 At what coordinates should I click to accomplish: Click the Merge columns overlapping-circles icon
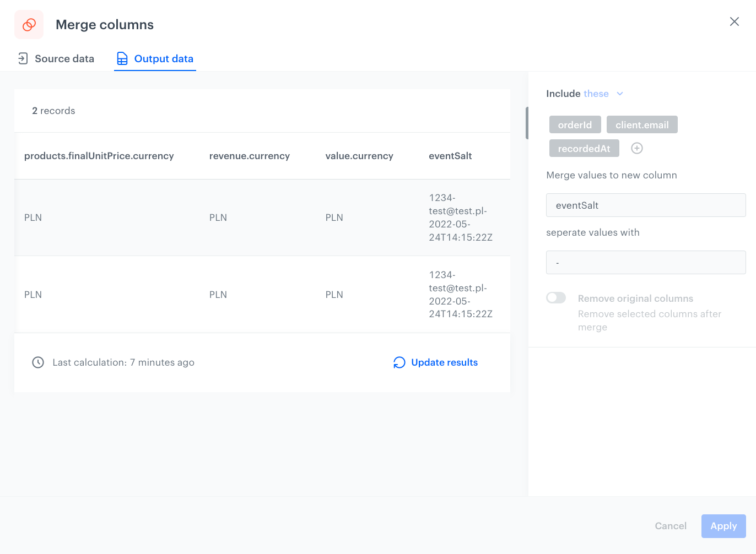click(x=29, y=25)
